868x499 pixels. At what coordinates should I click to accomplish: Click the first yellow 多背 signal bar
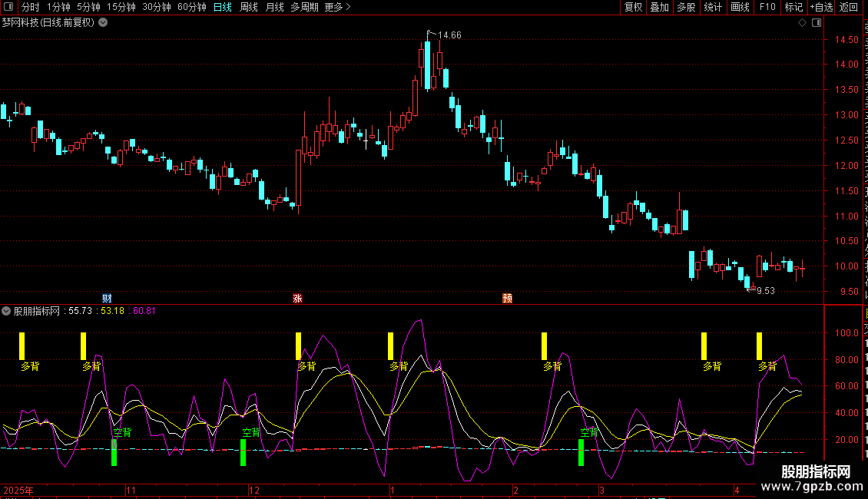22,346
